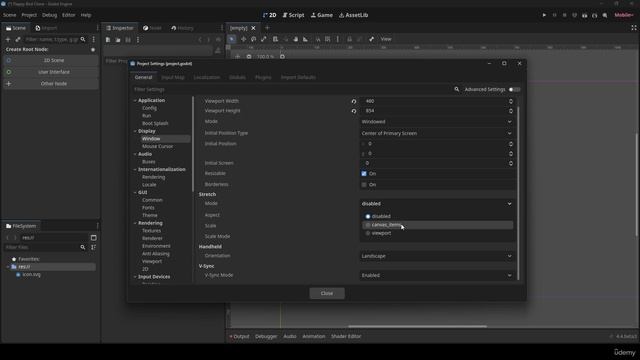Switch to the History tab
This screenshot has width=640, height=360.
(x=182, y=28)
